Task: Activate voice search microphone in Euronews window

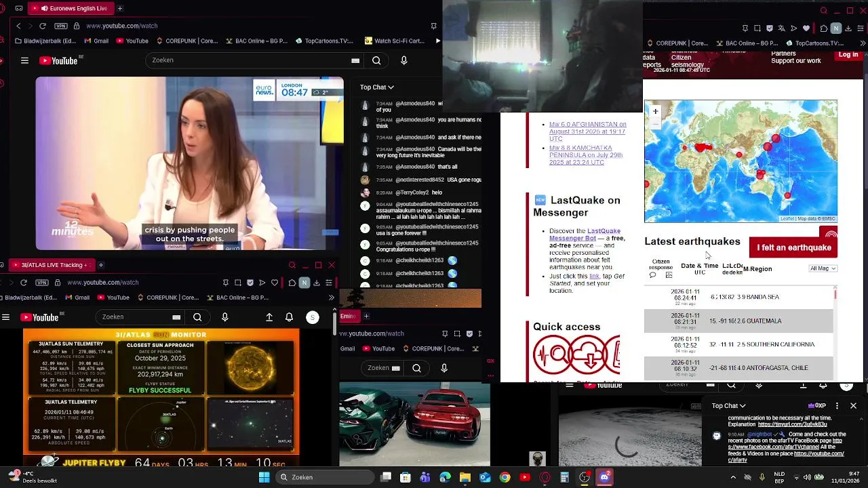Action: click(x=404, y=60)
